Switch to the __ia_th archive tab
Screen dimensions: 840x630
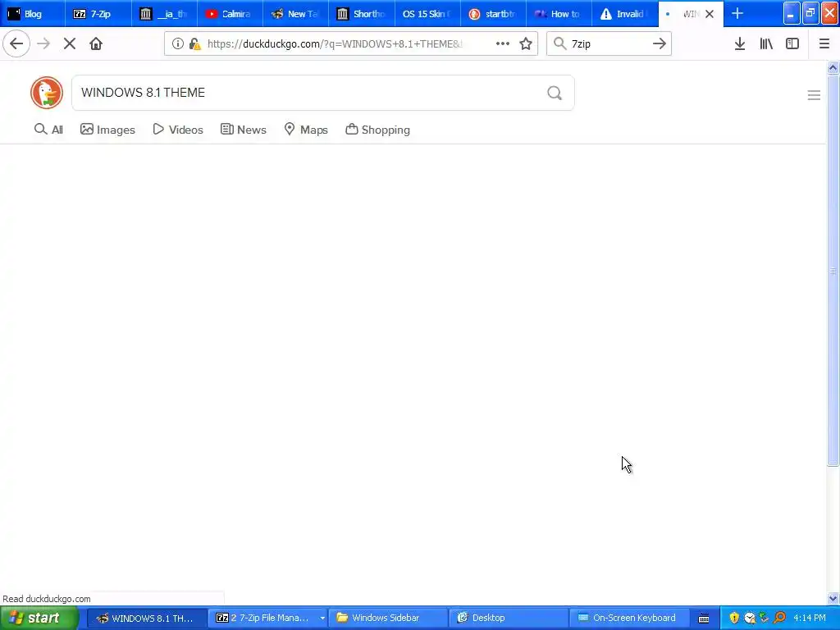164,14
